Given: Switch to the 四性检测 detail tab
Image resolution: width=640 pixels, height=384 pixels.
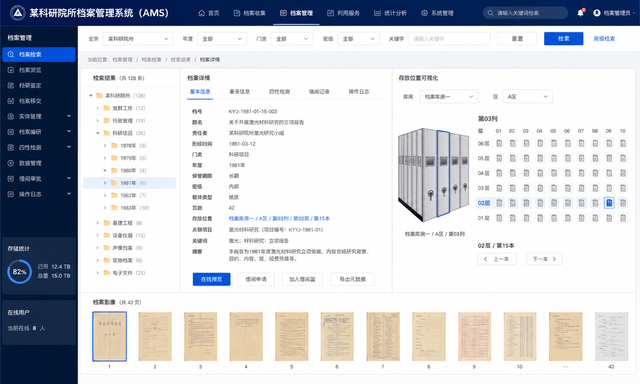Looking at the screenshot, I should tap(279, 92).
